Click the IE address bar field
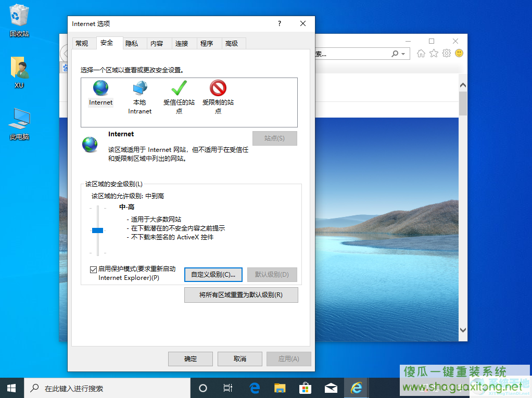This screenshot has height=398, width=532. click(353, 54)
